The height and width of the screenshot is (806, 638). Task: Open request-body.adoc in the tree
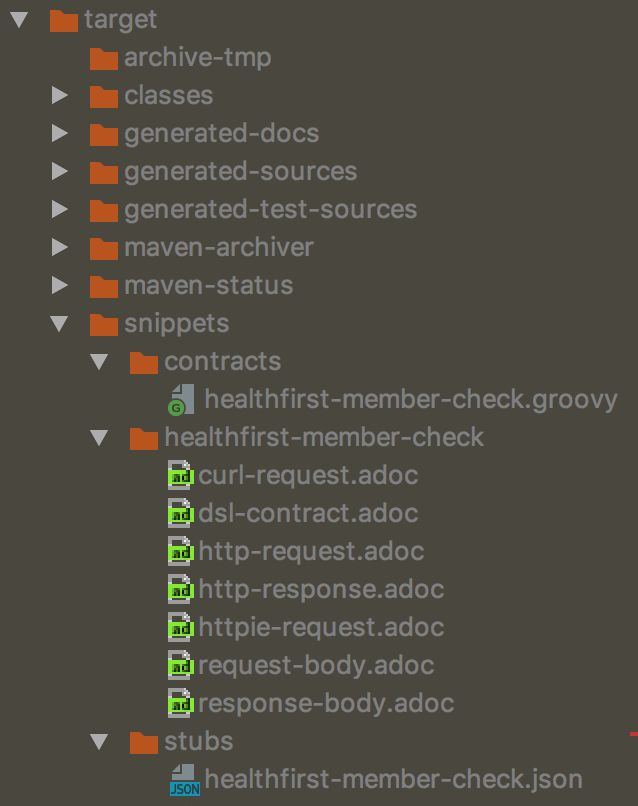316,666
